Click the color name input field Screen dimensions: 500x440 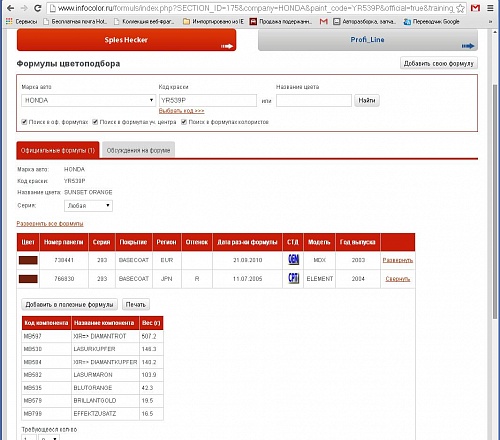click(x=314, y=100)
